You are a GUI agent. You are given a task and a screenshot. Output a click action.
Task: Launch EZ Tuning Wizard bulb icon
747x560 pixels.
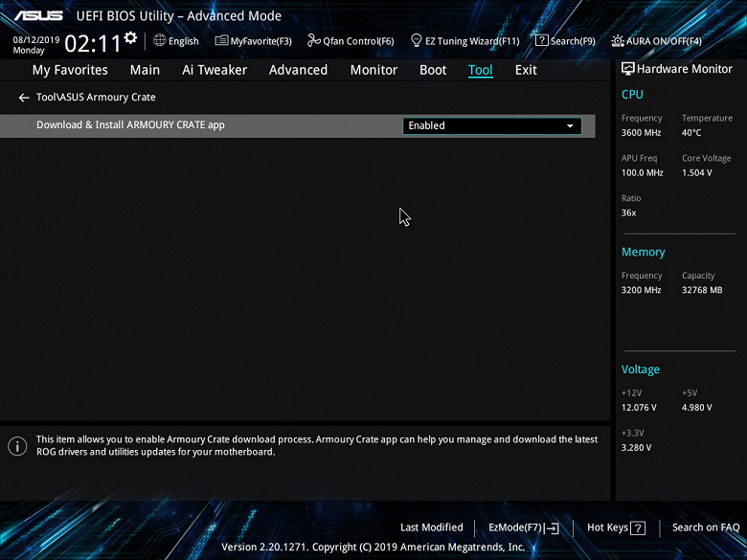click(417, 40)
